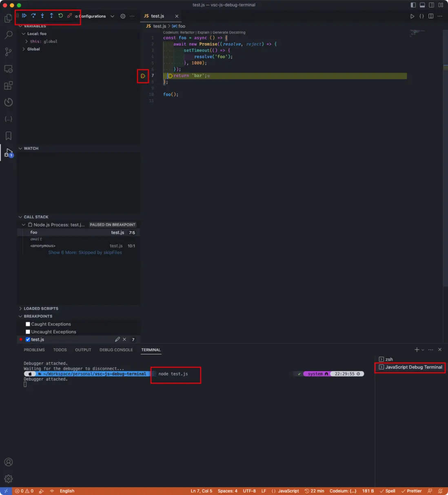The width and height of the screenshot is (448, 495).
Task: Open the Run and Debug view
Action: (8, 153)
